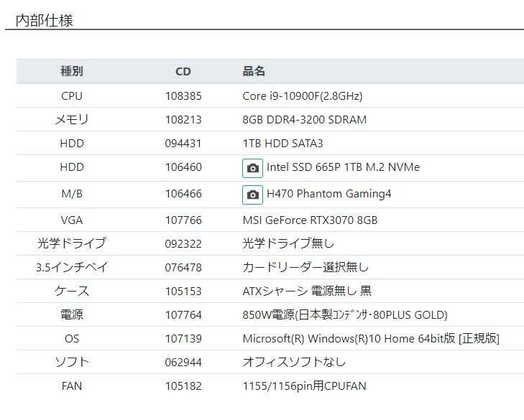Click the Intel SSD 665P 1TB M.2 NVMe text
Screen dimensions: 524x420
[x=343, y=167]
